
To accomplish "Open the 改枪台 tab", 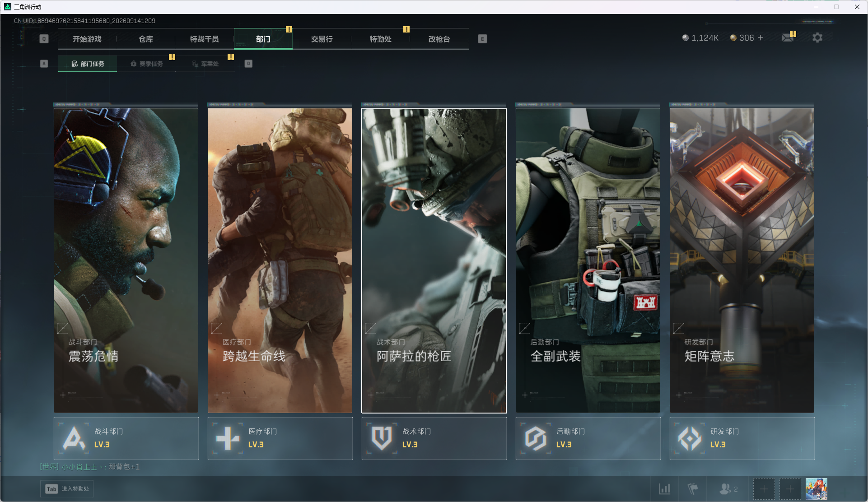I will click(x=439, y=39).
